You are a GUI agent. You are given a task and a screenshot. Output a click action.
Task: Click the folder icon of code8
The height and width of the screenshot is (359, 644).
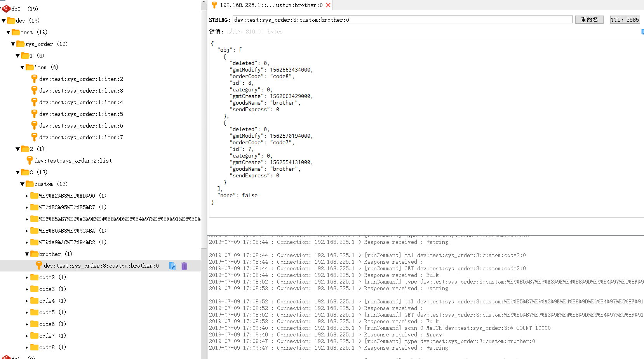[35, 347]
